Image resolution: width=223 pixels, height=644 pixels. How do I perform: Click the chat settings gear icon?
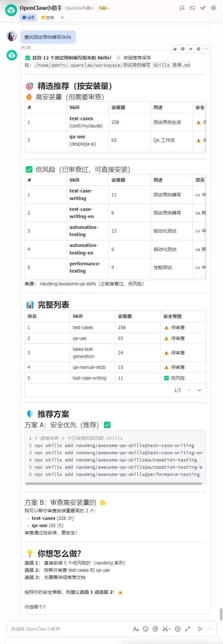213,8
